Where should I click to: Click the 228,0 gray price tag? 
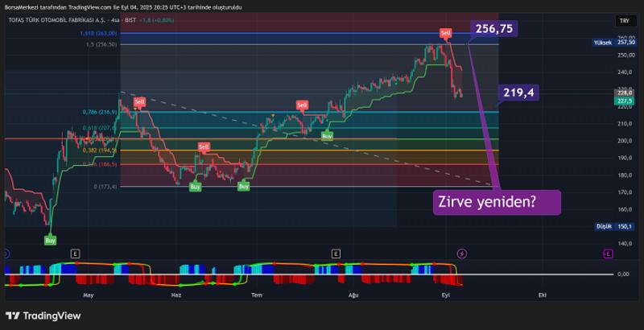(x=625, y=93)
